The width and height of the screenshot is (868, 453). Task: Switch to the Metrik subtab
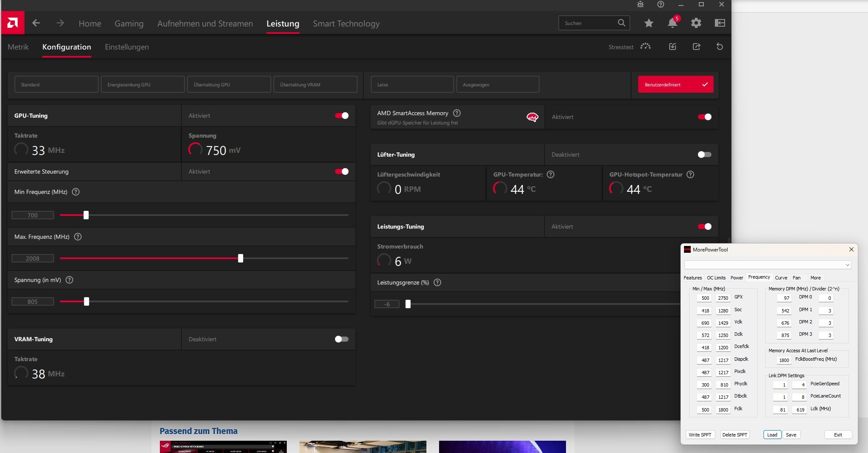18,47
